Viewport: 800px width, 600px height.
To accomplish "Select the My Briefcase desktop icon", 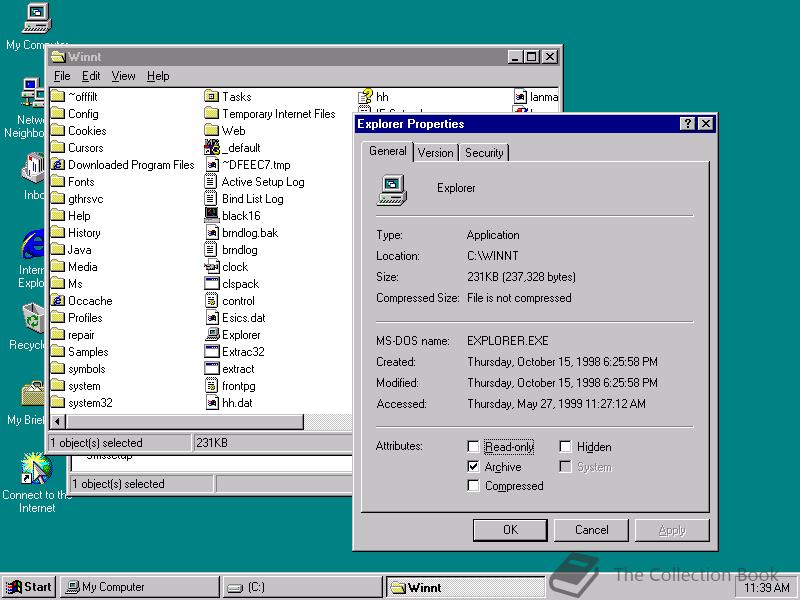I will click(x=33, y=394).
